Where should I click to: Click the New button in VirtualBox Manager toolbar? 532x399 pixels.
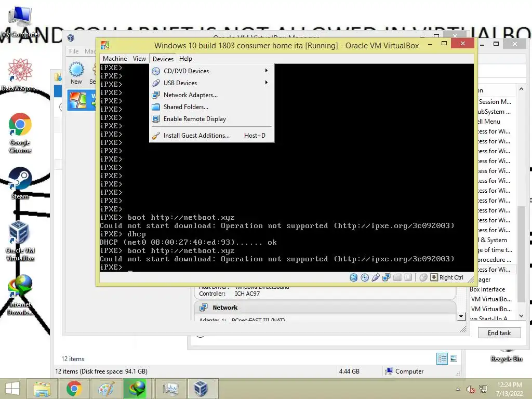(76, 73)
